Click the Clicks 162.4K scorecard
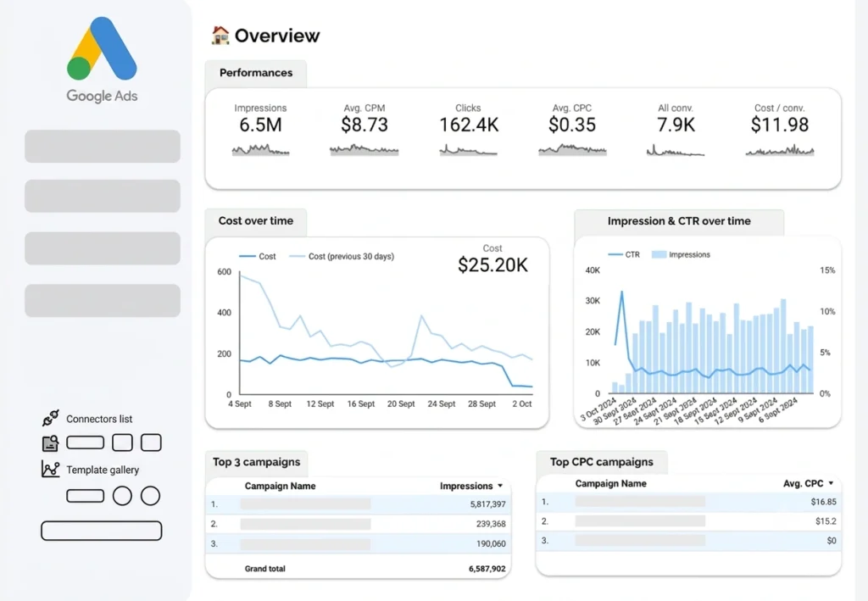This screenshot has height=601, width=868. 468,130
